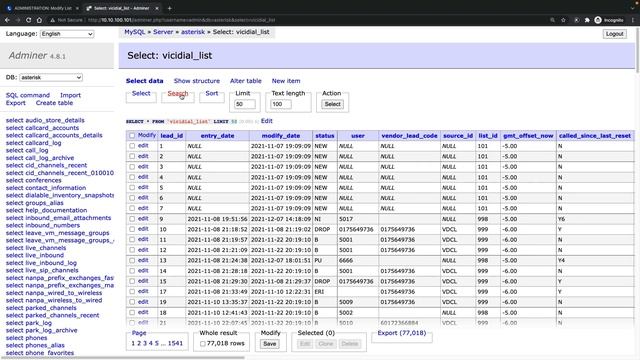Select the phones_alias table in sidebar
The width and height of the screenshot is (640, 360).
point(45,345)
